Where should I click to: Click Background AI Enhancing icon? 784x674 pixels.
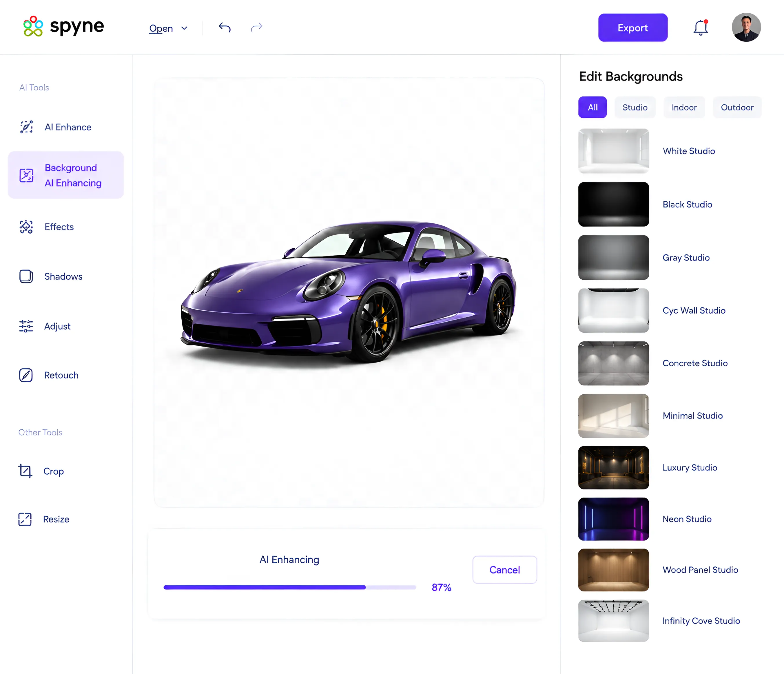[x=26, y=176]
